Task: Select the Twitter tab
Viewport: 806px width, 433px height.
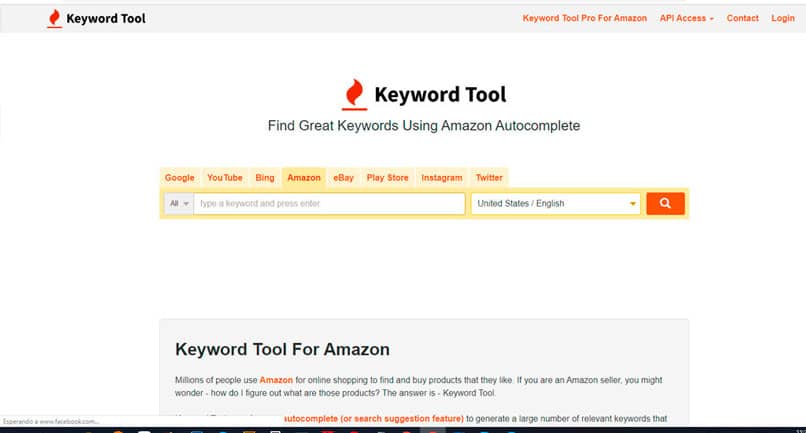Action: pyautogui.click(x=489, y=177)
